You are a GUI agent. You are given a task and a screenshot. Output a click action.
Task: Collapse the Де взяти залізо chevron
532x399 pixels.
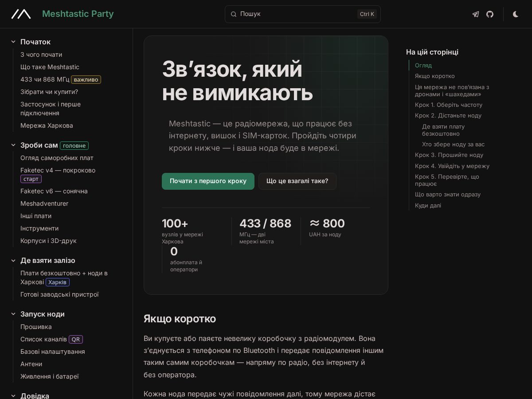pos(13,261)
